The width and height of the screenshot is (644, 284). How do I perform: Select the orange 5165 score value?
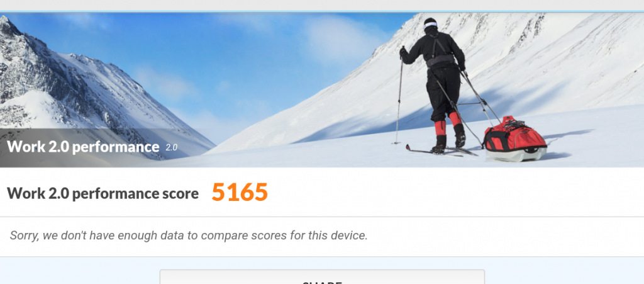coord(240,192)
